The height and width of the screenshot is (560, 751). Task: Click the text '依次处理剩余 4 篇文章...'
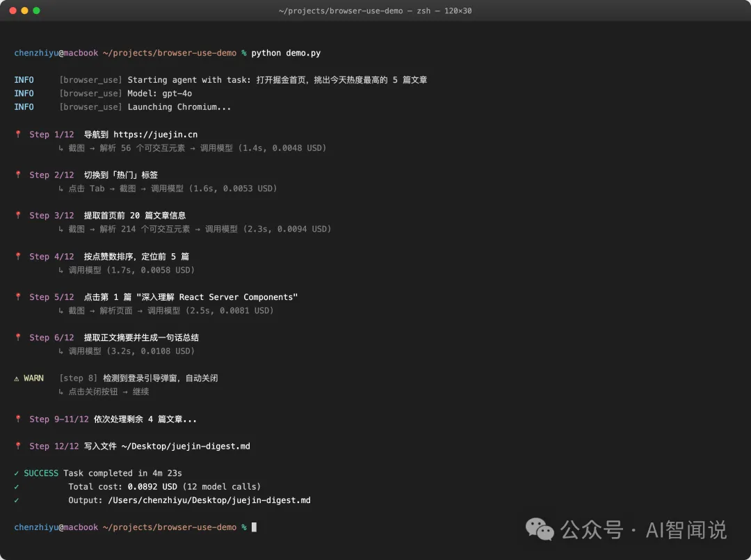[145, 419]
